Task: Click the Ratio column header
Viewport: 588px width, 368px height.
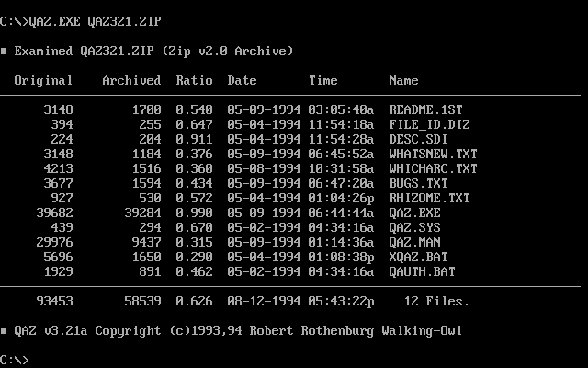Action: pyautogui.click(x=194, y=80)
